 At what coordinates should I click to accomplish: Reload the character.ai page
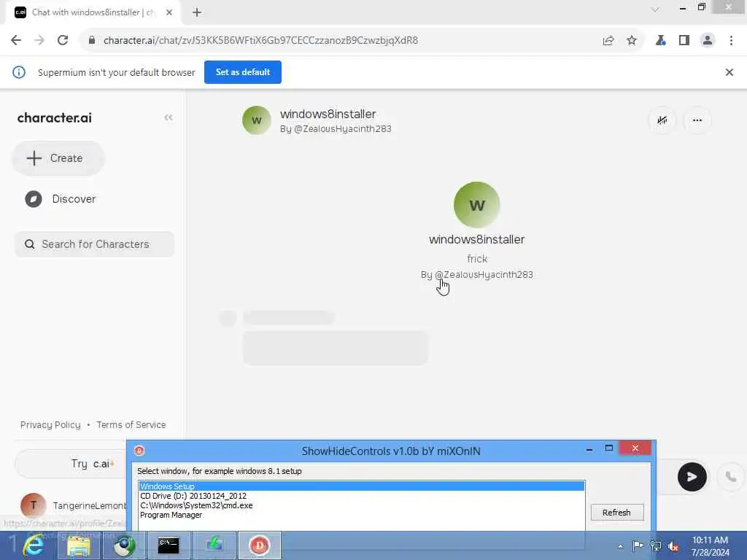[x=63, y=41]
